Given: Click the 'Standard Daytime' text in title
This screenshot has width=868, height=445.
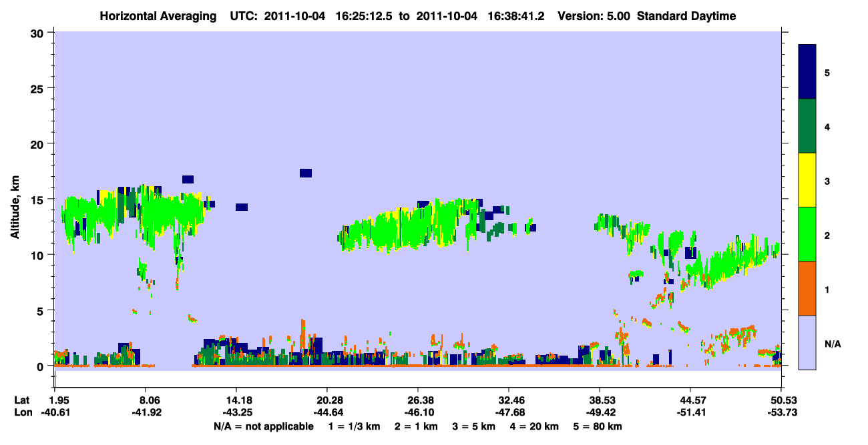Looking at the screenshot, I should tap(686, 16).
